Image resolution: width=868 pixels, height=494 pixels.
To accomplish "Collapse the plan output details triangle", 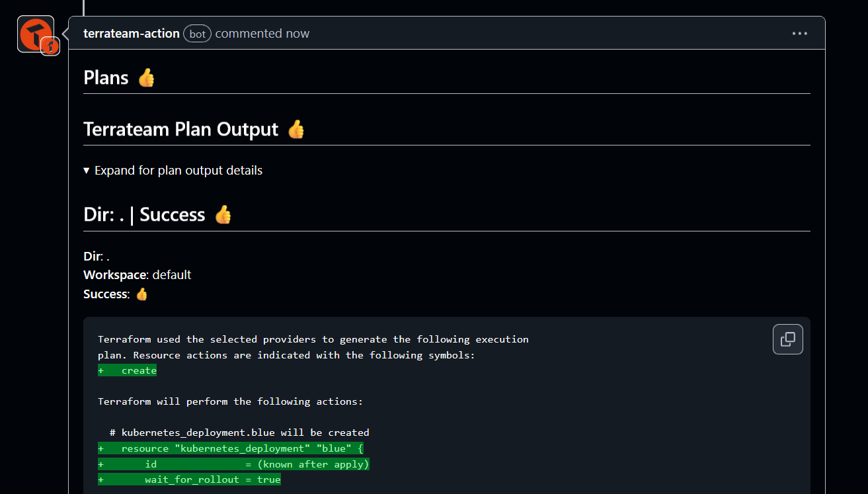I will point(87,171).
